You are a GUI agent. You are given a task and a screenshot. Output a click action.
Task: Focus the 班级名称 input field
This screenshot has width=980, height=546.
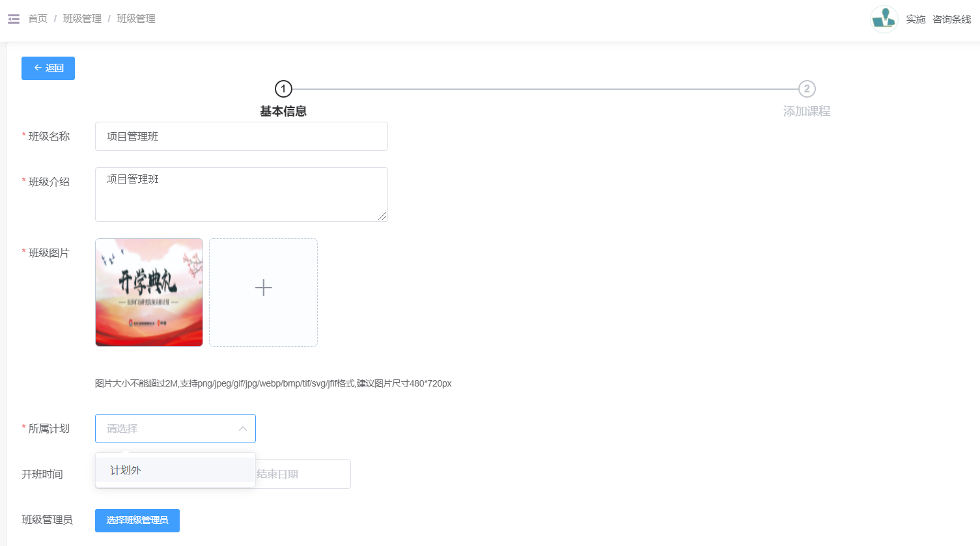pyautogui.click(x=242, y=137)
